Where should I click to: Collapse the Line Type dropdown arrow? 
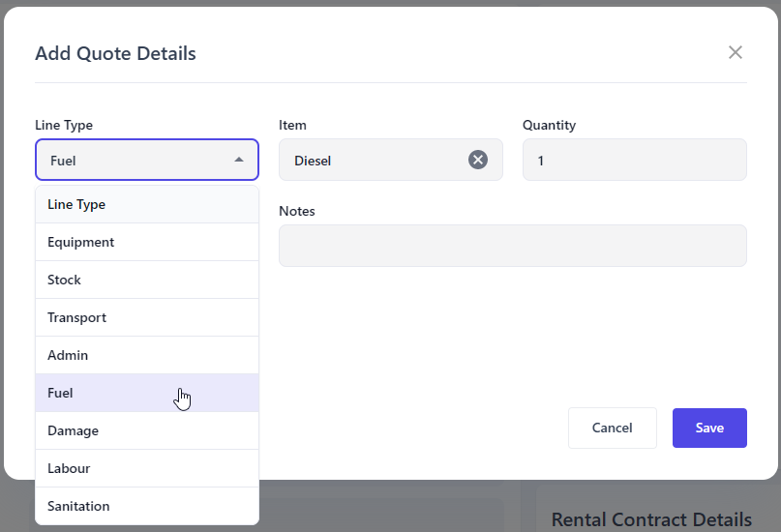point(239,160)
